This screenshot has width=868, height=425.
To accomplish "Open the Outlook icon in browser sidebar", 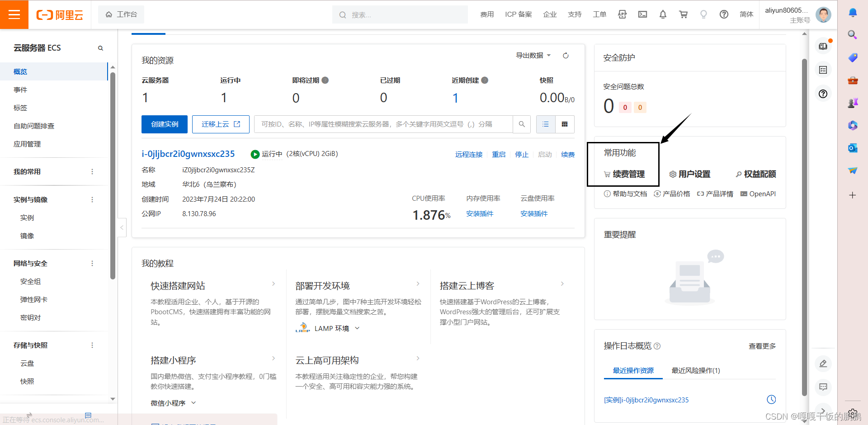I will point(853,148).
